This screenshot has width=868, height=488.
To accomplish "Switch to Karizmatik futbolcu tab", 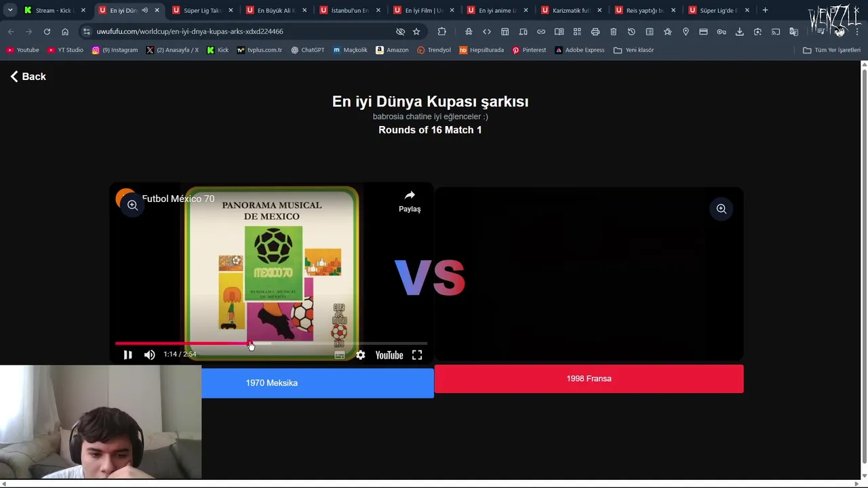I will tap(571, 10).
